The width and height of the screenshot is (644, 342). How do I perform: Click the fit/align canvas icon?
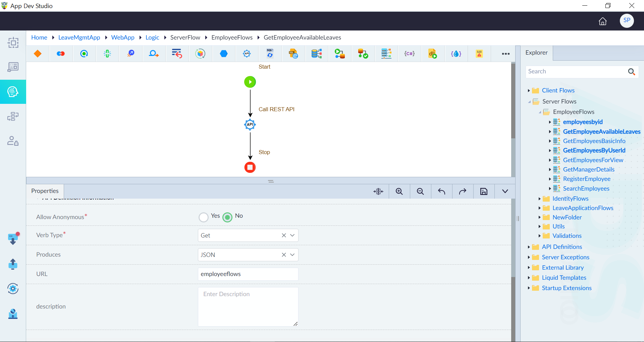[378, 191]
